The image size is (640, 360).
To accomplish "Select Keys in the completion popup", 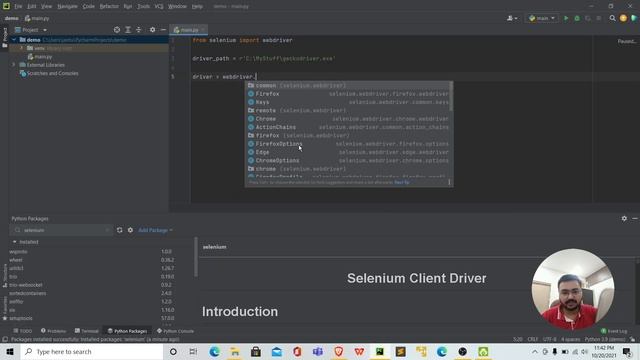I will click(x=349, y=102).
